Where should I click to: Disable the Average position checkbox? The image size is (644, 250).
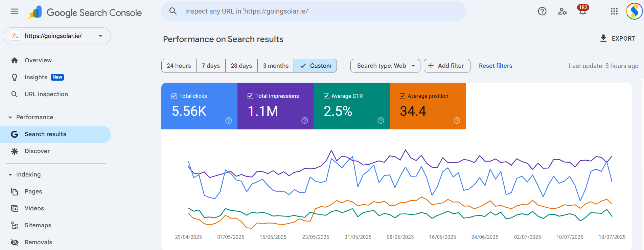402,96
